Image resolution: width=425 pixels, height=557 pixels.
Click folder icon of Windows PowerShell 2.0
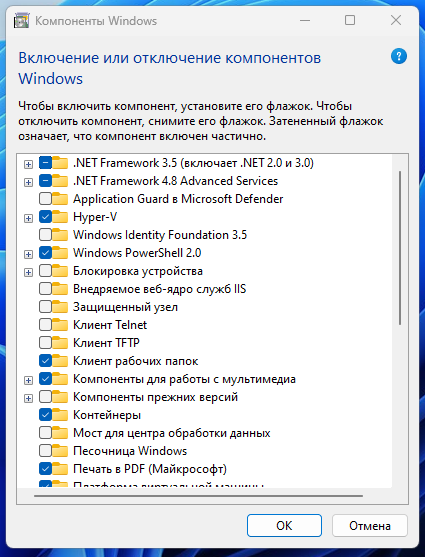60,253
